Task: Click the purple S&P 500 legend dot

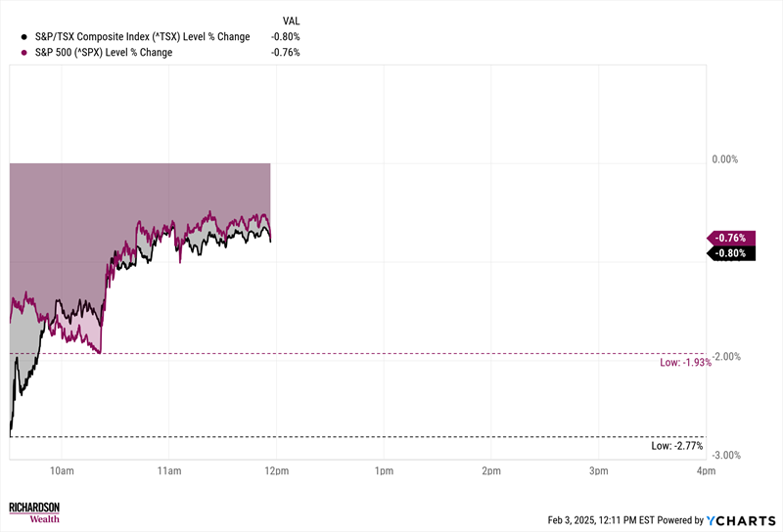Action: tap(23, 53)
